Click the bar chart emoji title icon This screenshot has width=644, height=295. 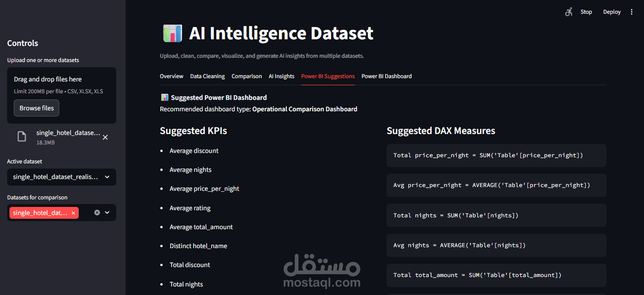click(172, 34)
